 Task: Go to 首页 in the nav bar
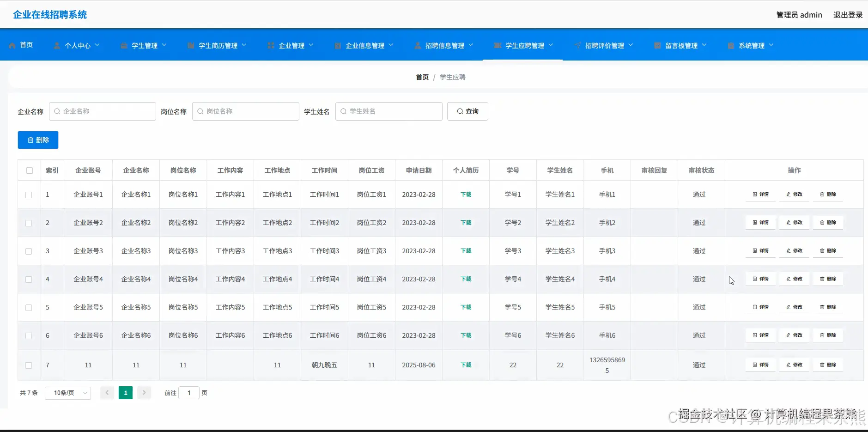click(26, 45)
